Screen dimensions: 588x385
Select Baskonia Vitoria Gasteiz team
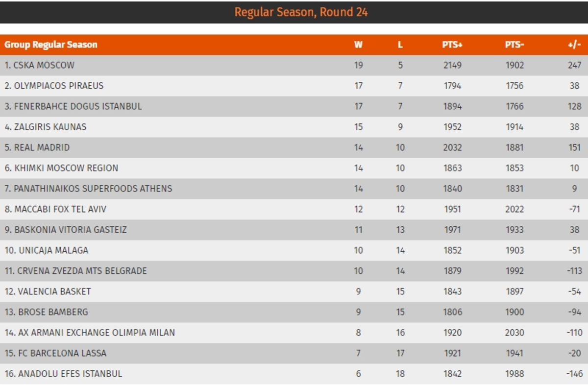click(x=66, y=230)
